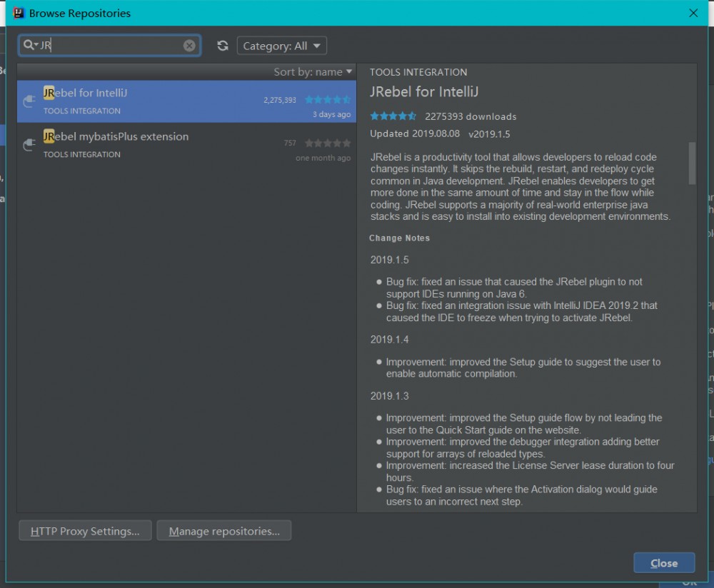Click the blue star rating in details pane
Screen dimensions: 714x588
[x=393, y=116]
